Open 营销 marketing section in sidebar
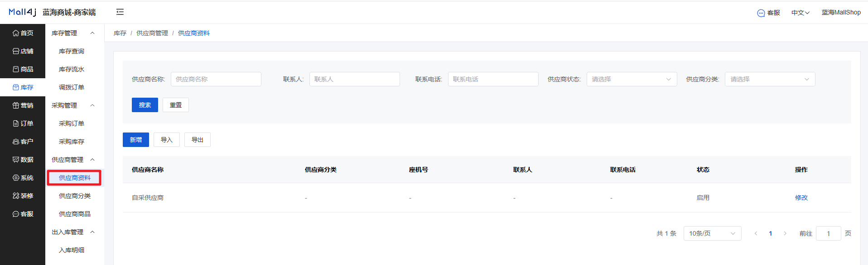This screenshot has width=868, height=265. click(23, 105)
